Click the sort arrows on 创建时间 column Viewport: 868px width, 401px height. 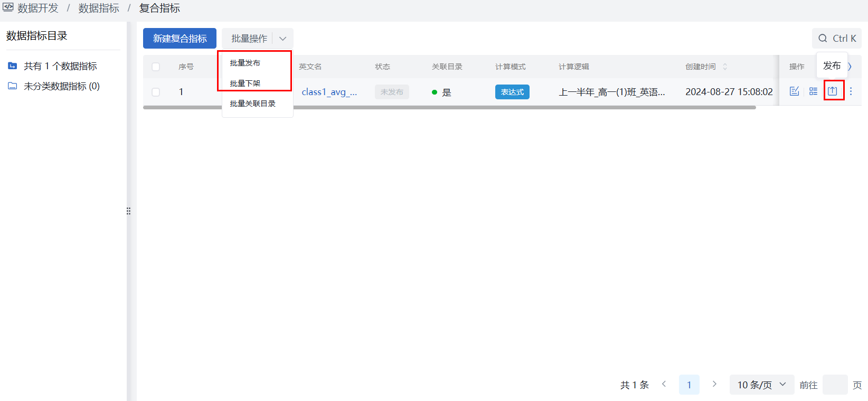[x=725, y=67]
